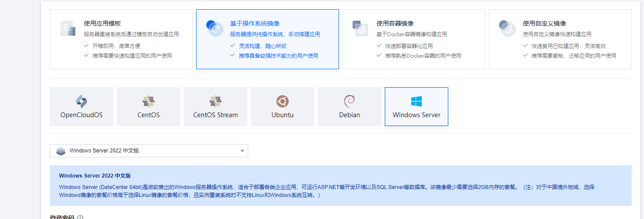Click the 推荐具备较强技术能力的用户使用 text
The width and height of the screenshot is (644, 219).
(x=278, y=56)
